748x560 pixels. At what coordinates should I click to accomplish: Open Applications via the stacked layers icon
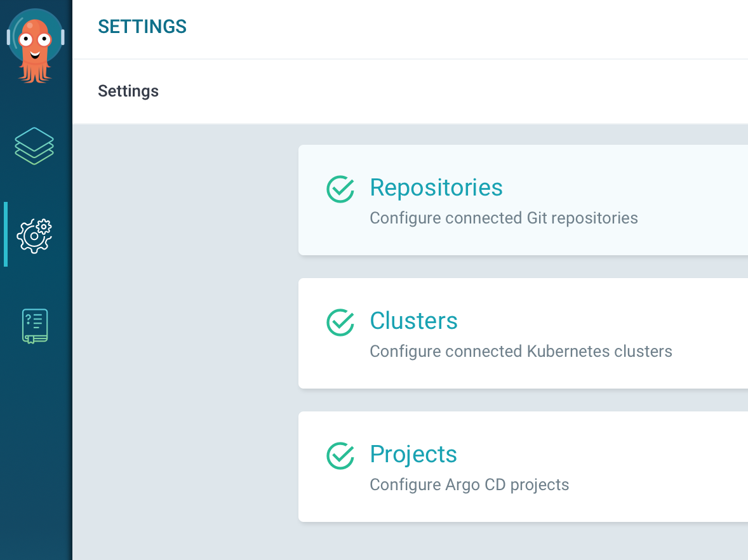click(34, 146)
